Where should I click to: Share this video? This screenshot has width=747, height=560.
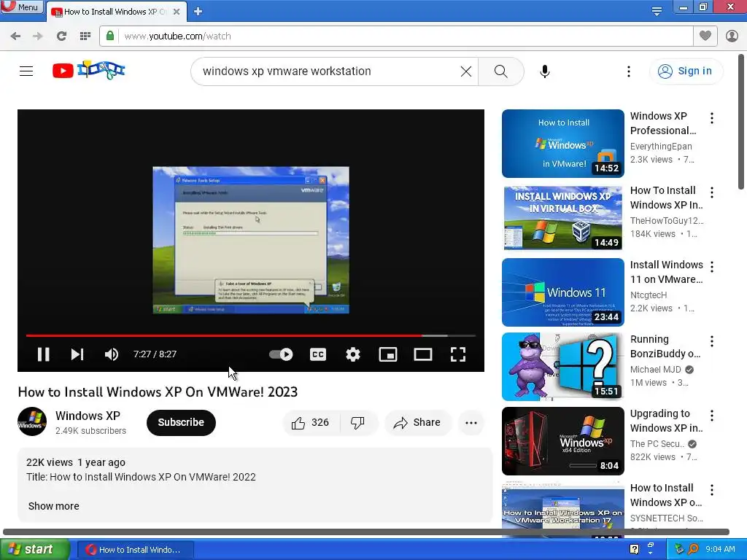click(x=417, y=422)
